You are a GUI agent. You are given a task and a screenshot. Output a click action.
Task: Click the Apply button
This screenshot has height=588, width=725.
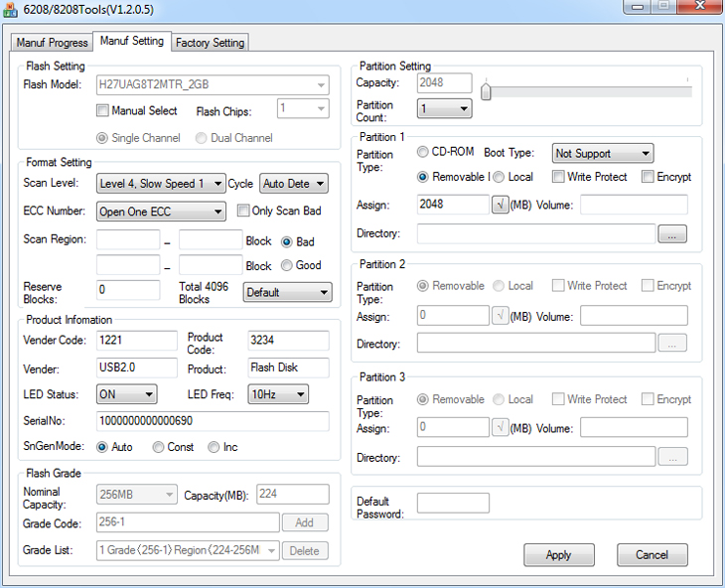pos(559,555)
